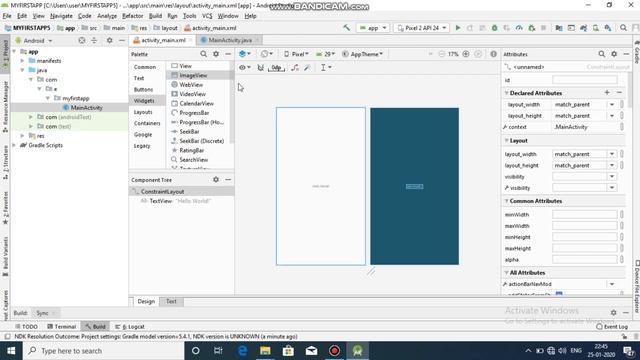Click scroll from source target icon
This screenshot has height=360, width=640.
[82, 40]
